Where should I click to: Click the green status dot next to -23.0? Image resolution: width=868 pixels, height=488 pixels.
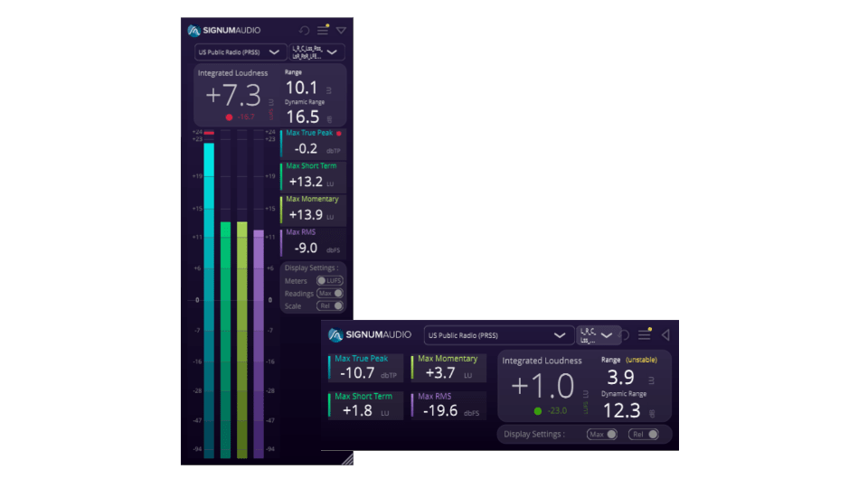coord(537,410)
